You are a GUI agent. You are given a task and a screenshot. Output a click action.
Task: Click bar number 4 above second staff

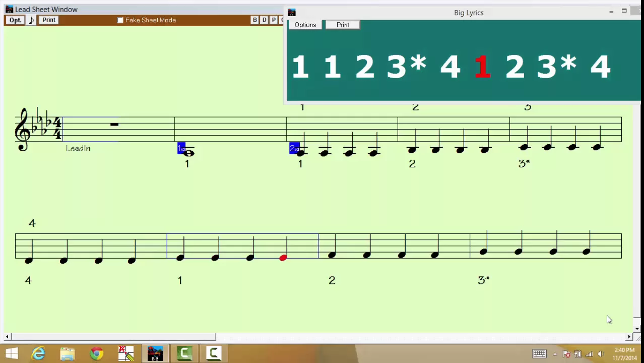coord(32,223)
